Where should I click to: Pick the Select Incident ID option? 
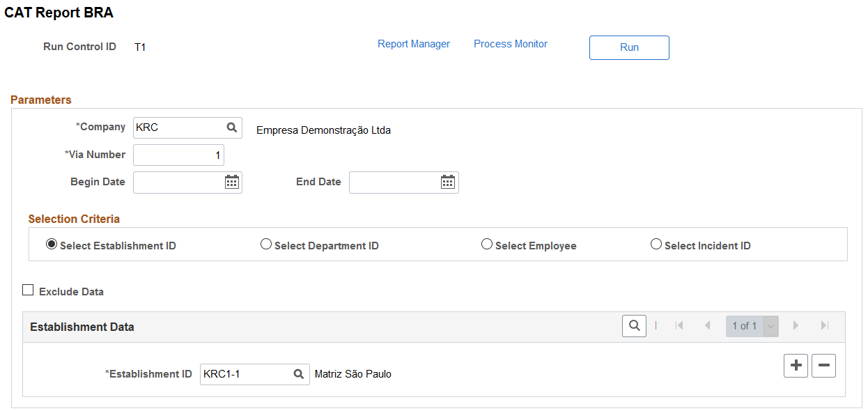656,245
